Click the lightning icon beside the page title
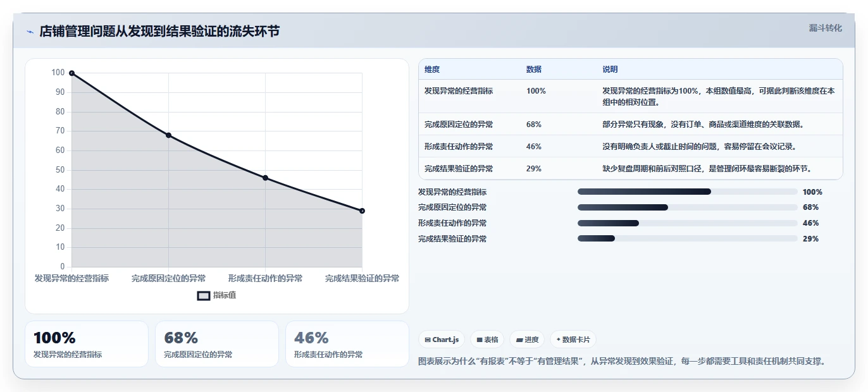This screenshot has width=868, height=392. [30, 32]
